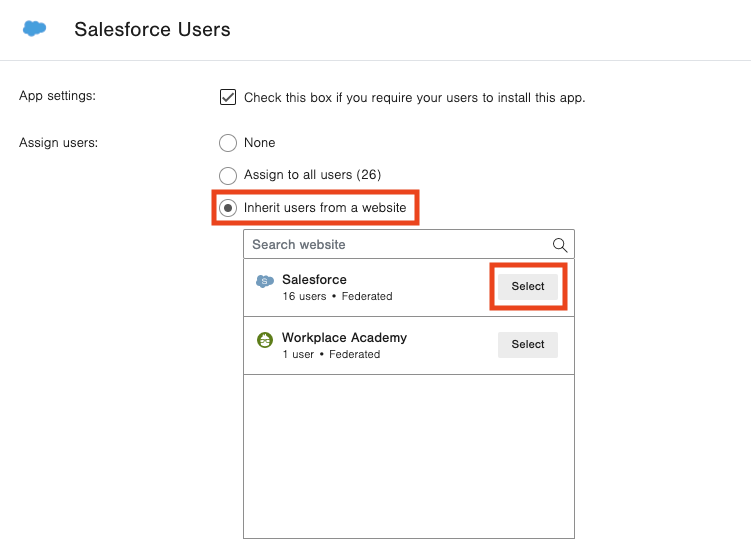Click the Workplace Academy green icon
The image size is (751, 551).
pyautogui.click(x=265, y=340)
